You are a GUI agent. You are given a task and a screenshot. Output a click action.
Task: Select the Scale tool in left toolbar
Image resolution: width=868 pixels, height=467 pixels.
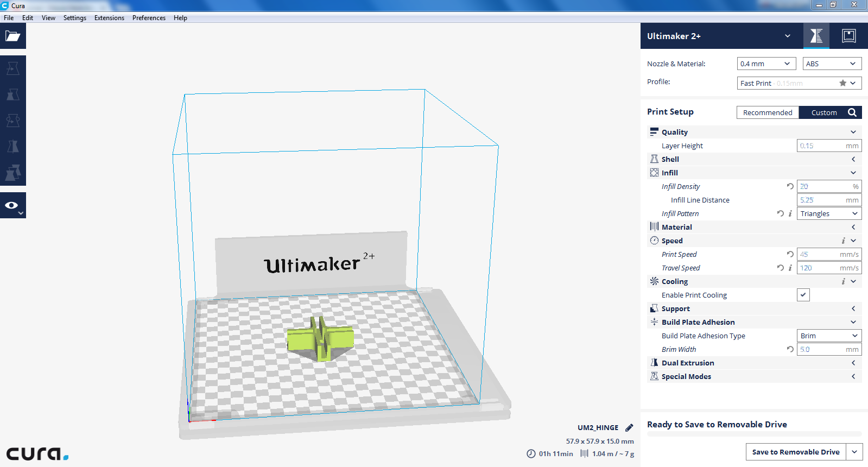[13, 94]
